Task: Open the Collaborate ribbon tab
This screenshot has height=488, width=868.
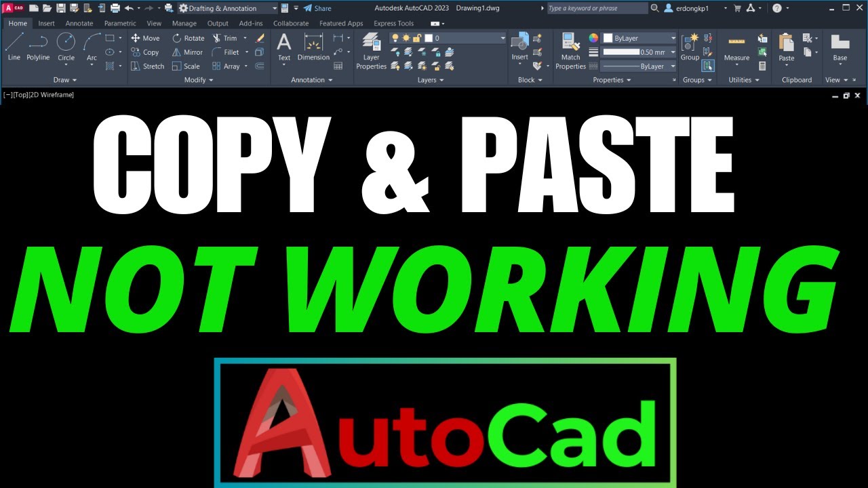Action: (x=291, y=23)
